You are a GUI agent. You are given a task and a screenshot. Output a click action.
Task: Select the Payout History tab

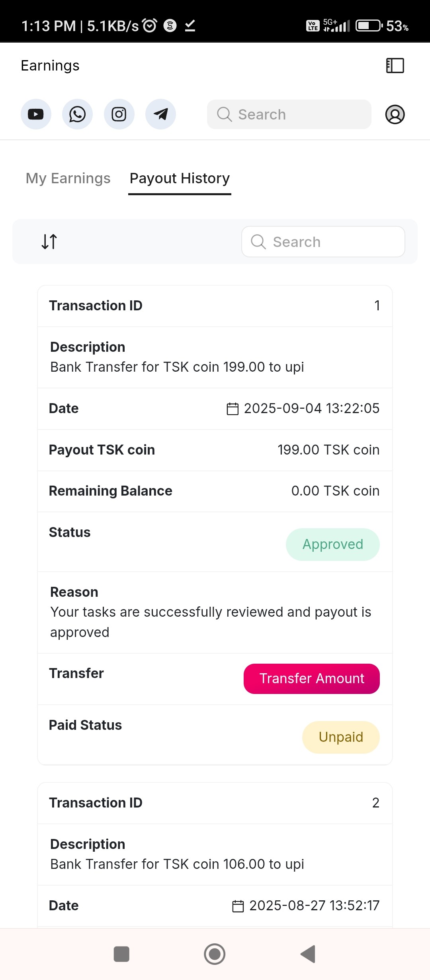pyautogui.click(x=180, y=178)
